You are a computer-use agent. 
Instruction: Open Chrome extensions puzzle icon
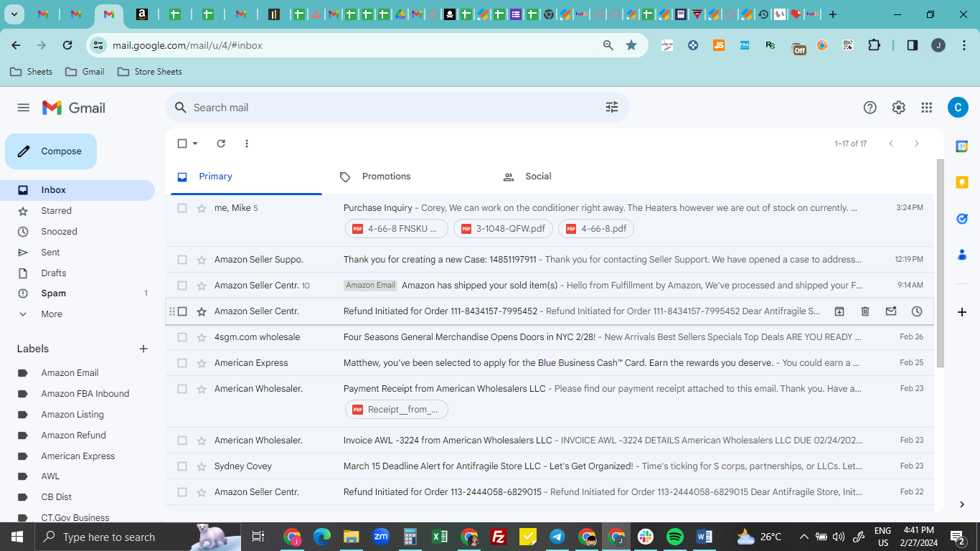874,45
